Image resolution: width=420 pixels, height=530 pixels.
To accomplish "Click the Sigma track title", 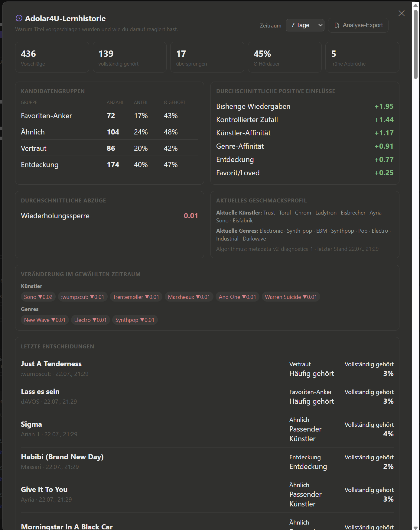I will (31, 424).
